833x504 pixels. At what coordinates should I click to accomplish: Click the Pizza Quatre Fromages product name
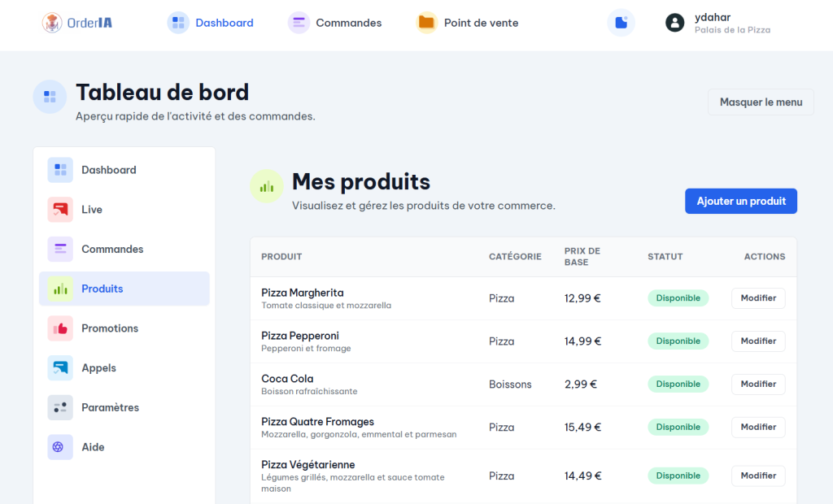tap(317, 422)
